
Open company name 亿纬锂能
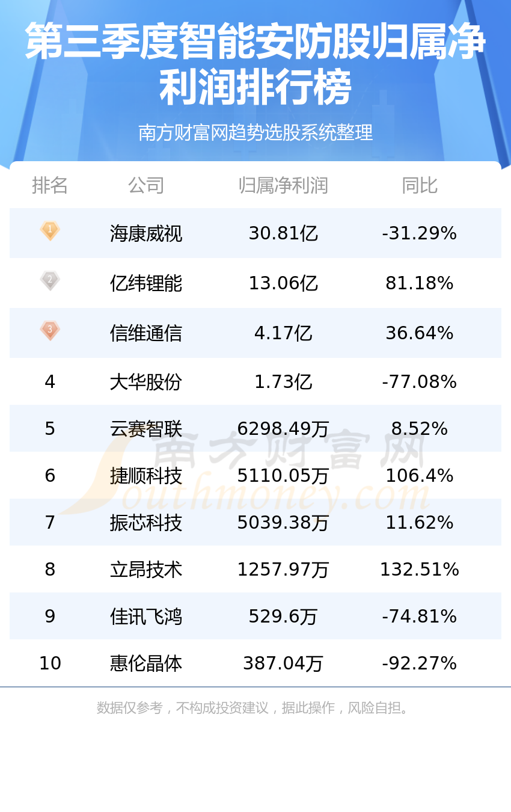pos(146,283)
